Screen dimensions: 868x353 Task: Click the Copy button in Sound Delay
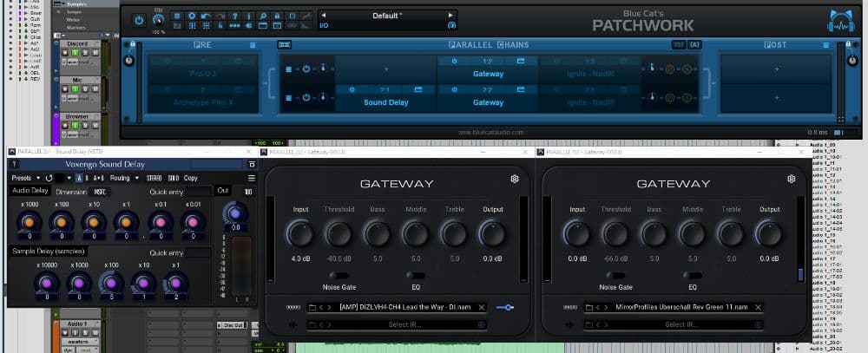190,178
